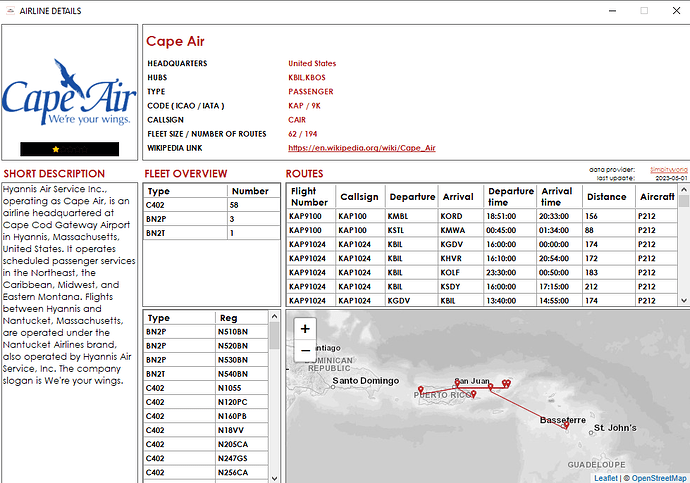Sort routes by Arrival airport header
Screen dimensions: 690x483
[x=461, y=197]
